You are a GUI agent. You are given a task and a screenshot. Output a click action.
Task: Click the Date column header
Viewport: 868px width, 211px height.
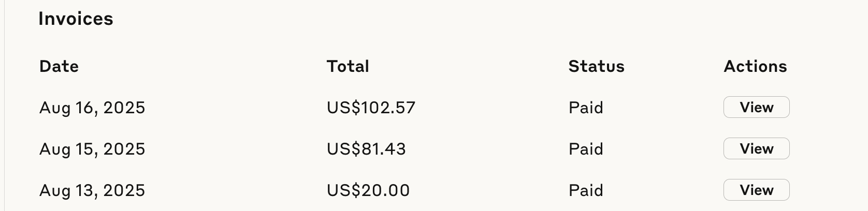(59, 66)
